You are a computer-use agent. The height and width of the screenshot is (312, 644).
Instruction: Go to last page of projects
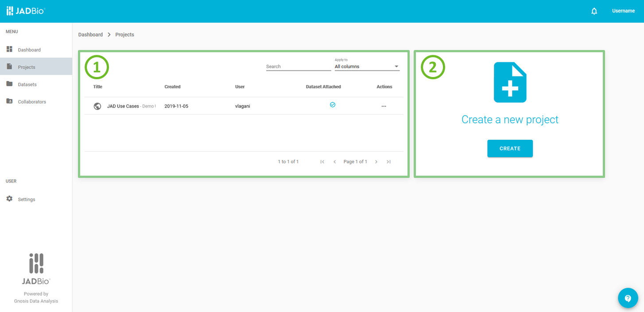coord(388,162)
